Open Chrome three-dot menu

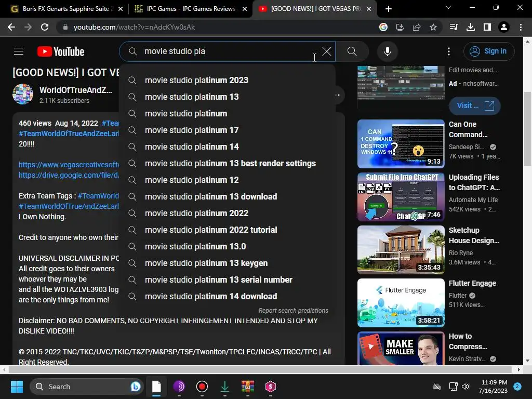pos(521,27)
